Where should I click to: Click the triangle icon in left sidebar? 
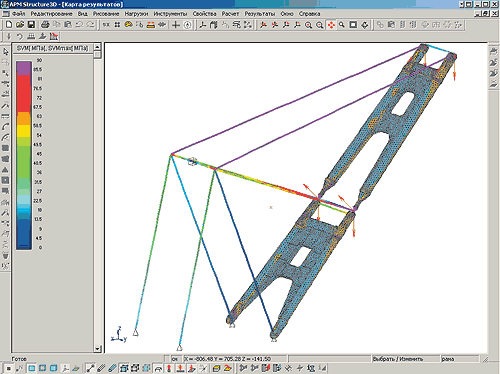click(5, 170)
